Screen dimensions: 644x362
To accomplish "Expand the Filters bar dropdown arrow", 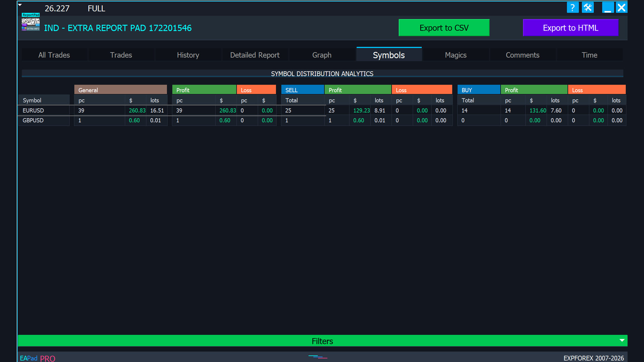I will click(622, 340).
